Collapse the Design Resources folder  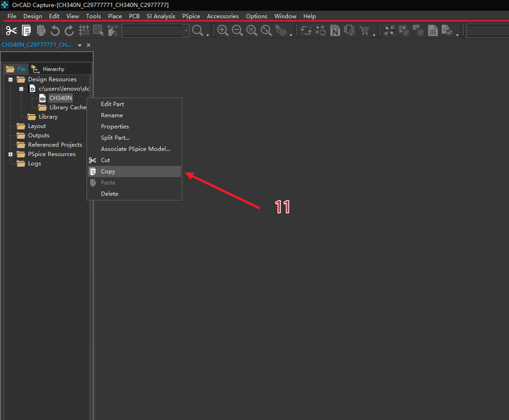(x=10, y=79)
